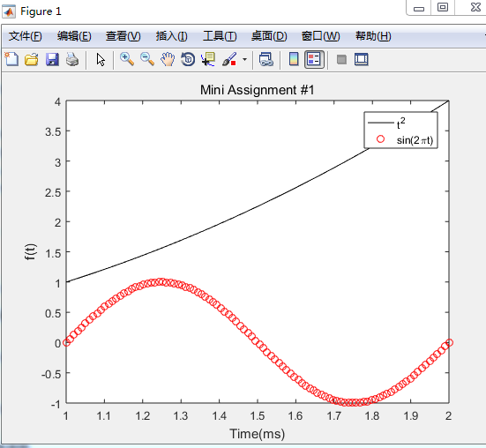Click the New Figure toolbar icon

[11, 59]
